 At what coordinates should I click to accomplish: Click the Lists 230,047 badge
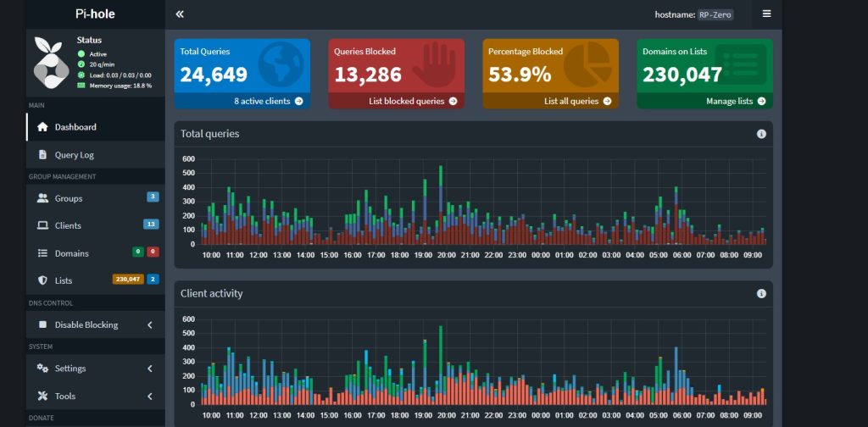pyautogui.click(x=128, y=280)
